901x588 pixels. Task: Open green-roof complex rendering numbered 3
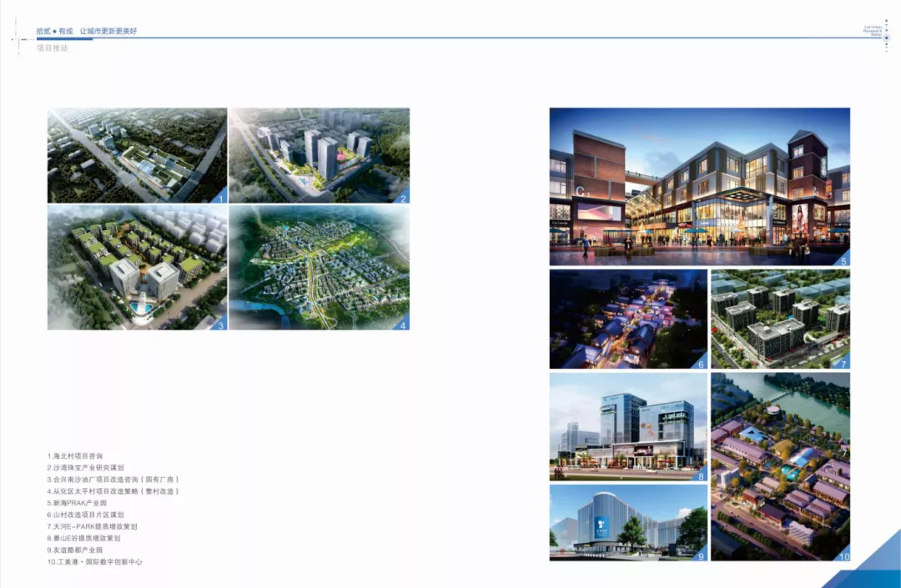138,268
